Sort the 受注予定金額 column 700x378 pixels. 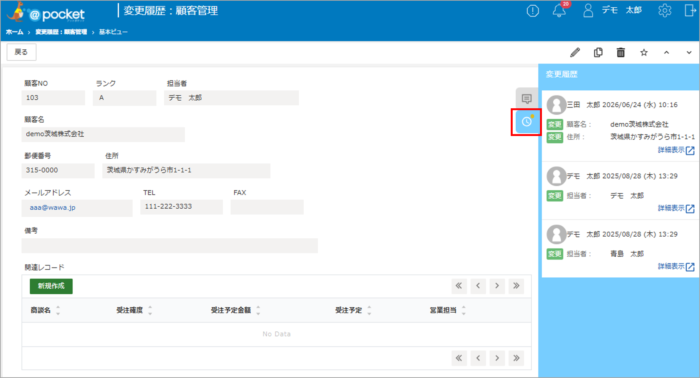pos(258,310)
